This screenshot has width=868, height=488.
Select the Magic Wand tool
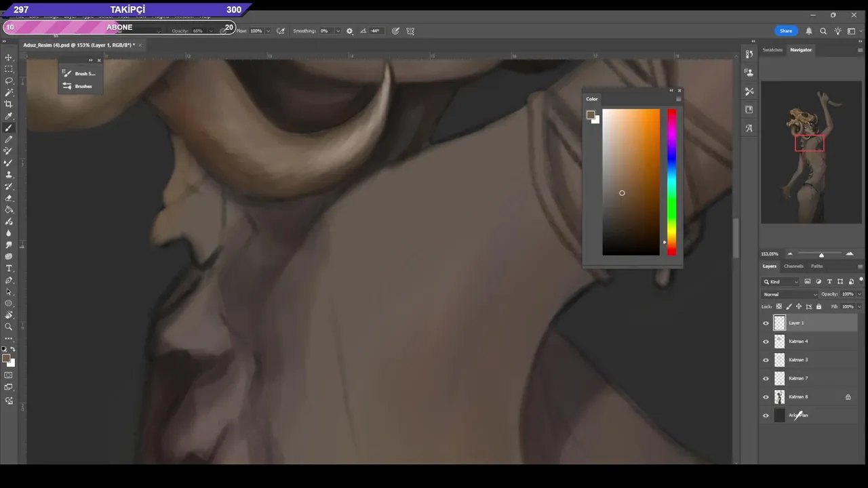pyautogui.click(x=9, y=92)
